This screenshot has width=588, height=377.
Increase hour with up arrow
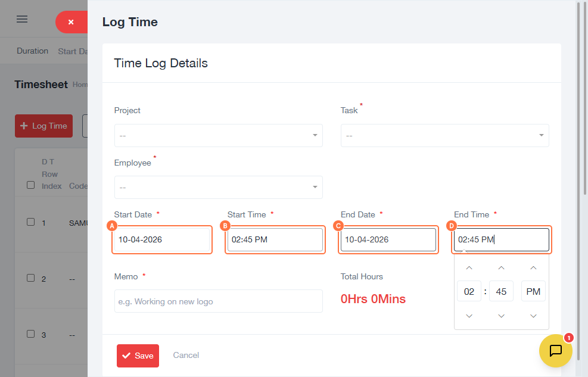pos(469,268)
